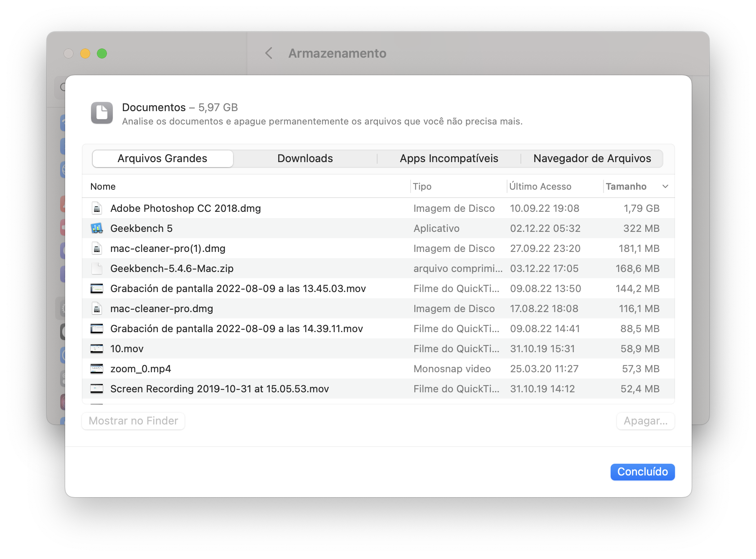The image size is (756, 559).
Task: Toggle the Tamanho sort direction chevron
Action: click(665, 186)
